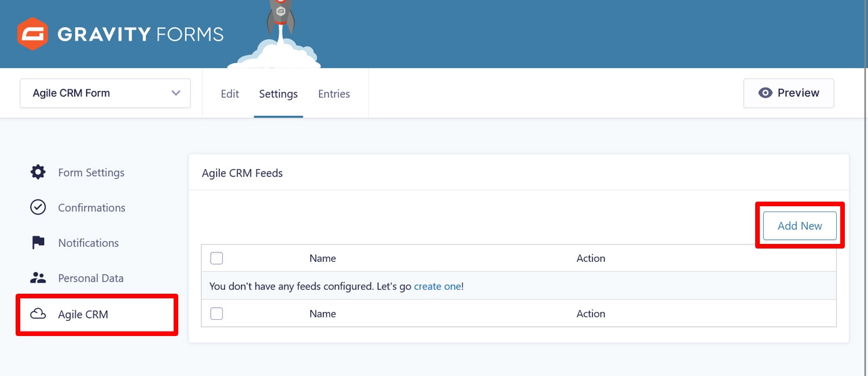Follow the 'create one' link
Image resolution: width=868 pixels, height=376 pixels.
click(437, 286)
